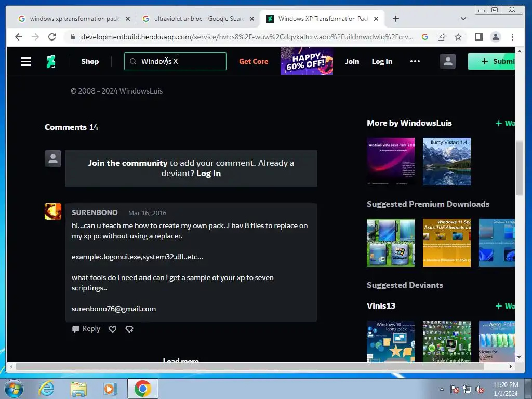Open Chrome three-dot settings menu
Viewport: 532px width, 399px height.
[512, 37]
